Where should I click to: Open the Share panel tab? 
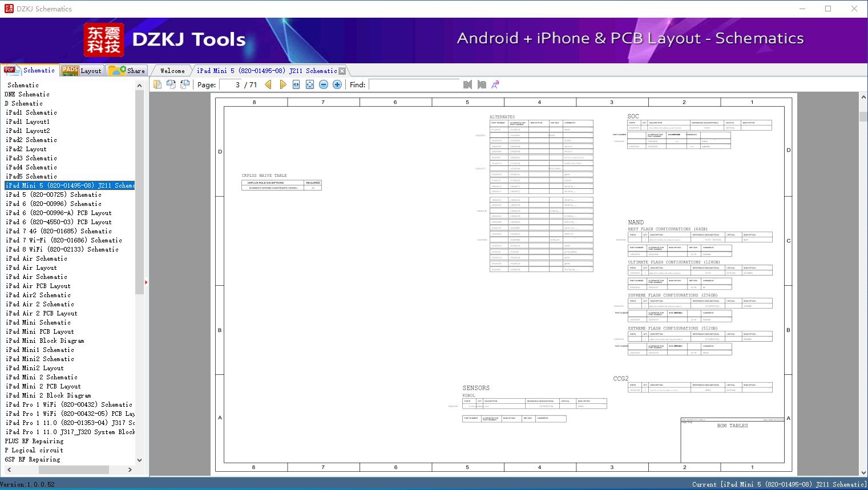(127, 71)
